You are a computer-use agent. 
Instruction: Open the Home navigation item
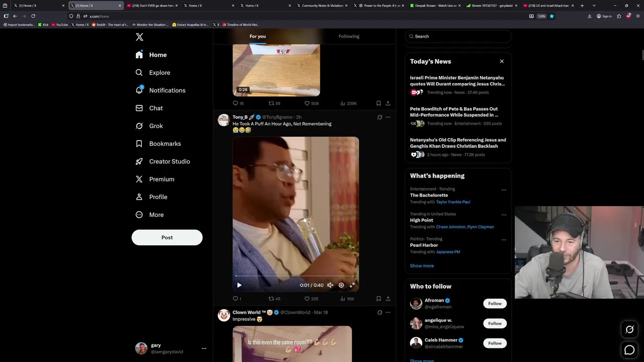pos(151,55)
